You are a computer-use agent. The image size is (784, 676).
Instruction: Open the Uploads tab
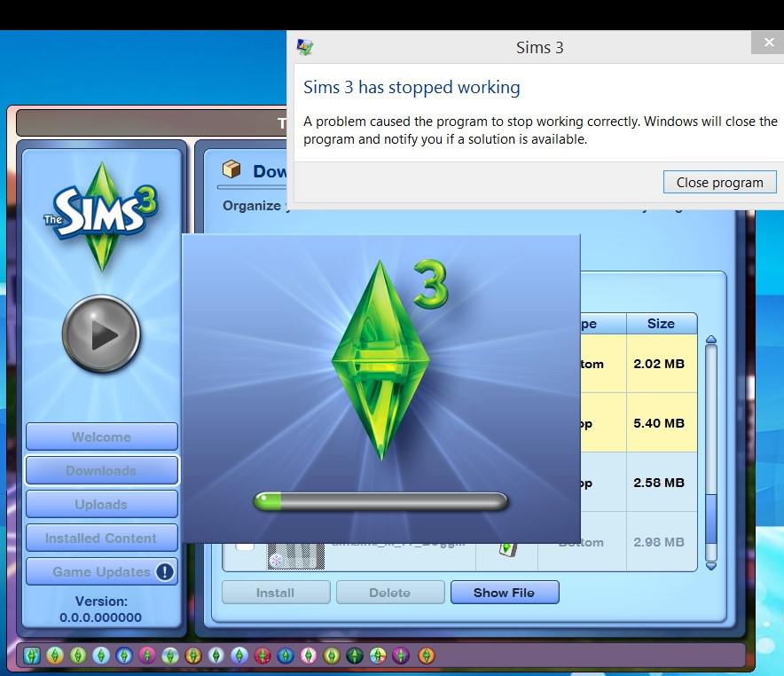(102, 504)
